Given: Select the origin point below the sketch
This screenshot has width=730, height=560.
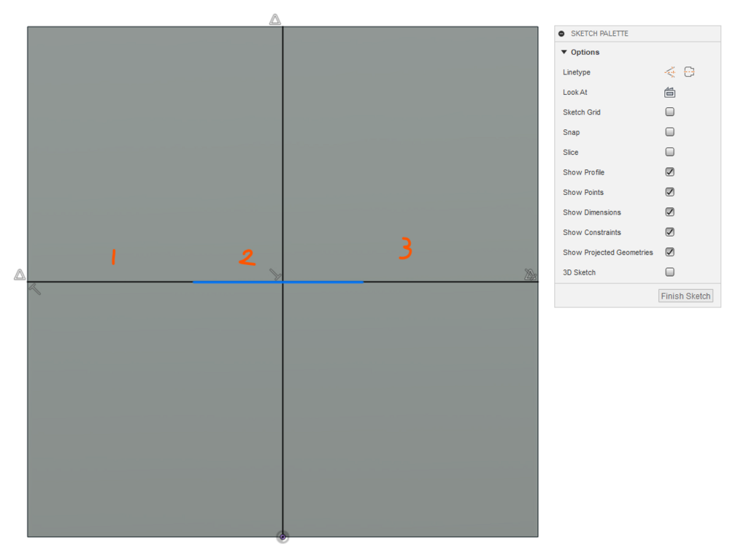Looking at the screenshot, I should pos(283,537).
